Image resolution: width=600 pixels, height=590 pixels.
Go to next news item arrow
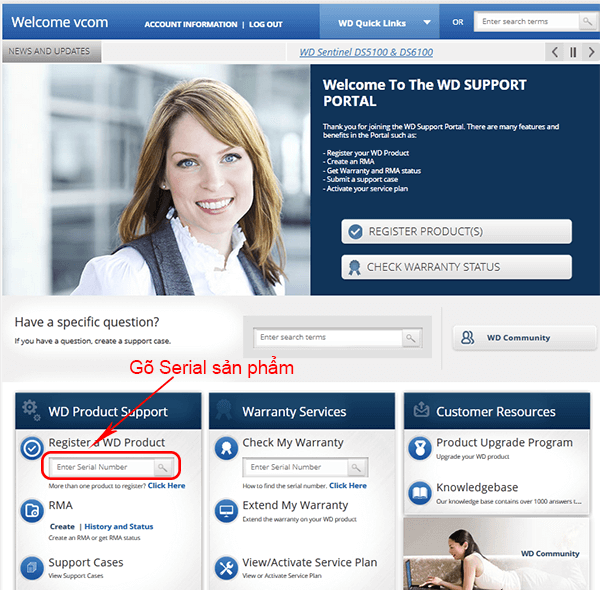(591, 52)
